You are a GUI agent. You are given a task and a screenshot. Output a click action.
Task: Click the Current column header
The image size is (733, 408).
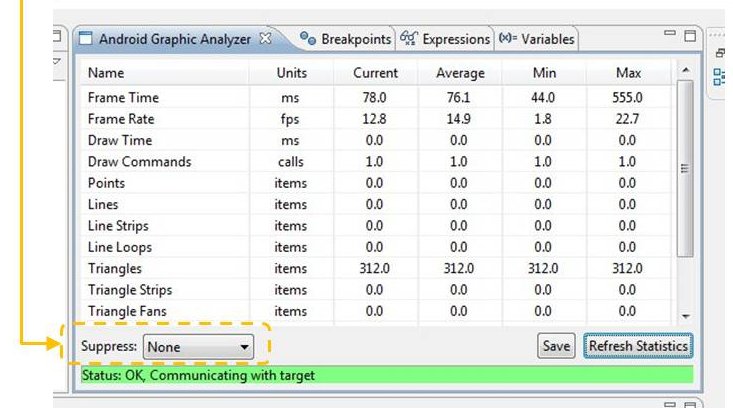point(375,73)
